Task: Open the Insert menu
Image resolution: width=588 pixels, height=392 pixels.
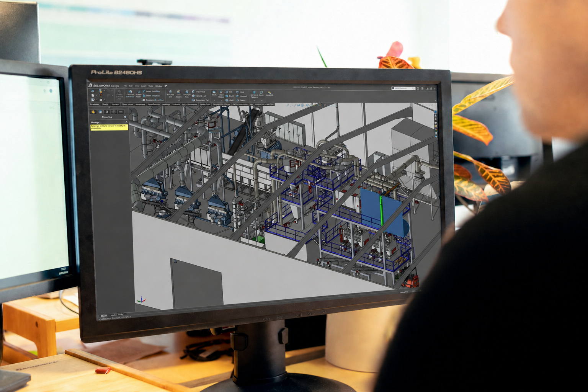Action: tap(144, 86)
